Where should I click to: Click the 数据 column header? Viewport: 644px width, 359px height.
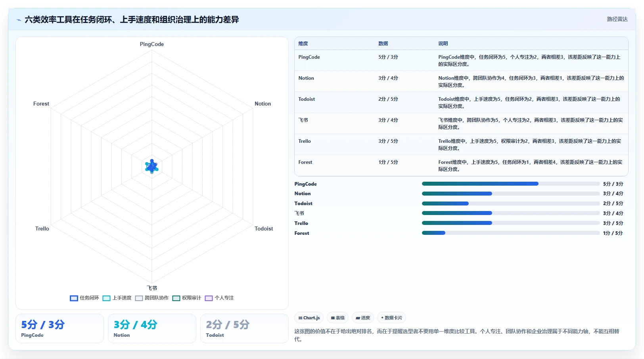click(x=383, y=44)
